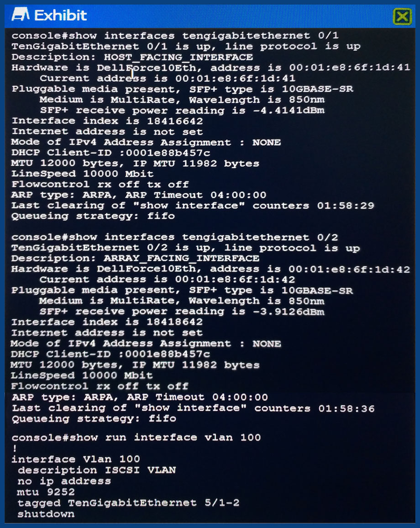The height and width of the screenshot is (528, 420).
Task: Click the counters 01:58:36 last clearing line
Action: pos(193,408)
